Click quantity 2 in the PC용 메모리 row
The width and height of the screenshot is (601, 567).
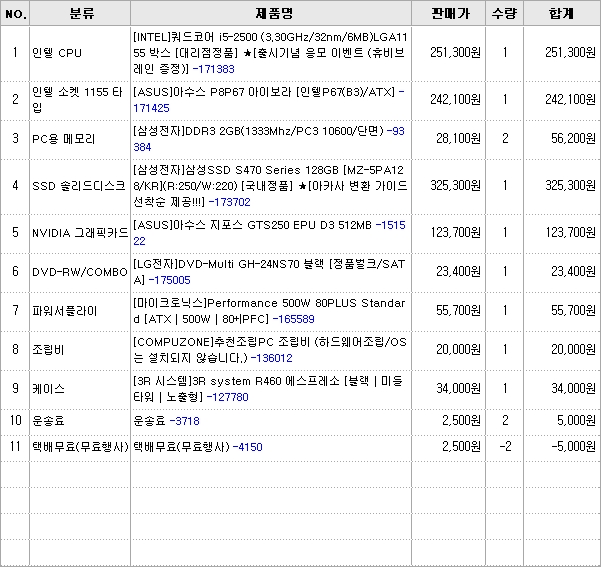(x=505, y=138)
